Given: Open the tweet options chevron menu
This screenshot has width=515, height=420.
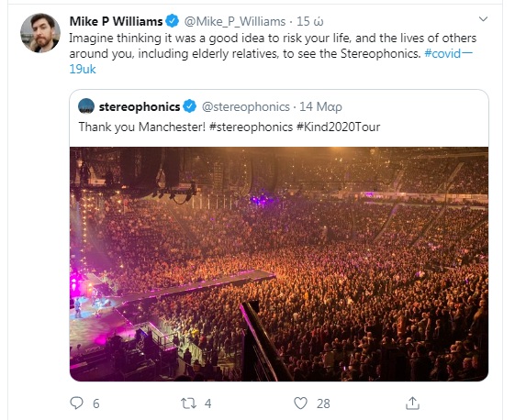Looking at the screenshot, I should pos(483,19).
